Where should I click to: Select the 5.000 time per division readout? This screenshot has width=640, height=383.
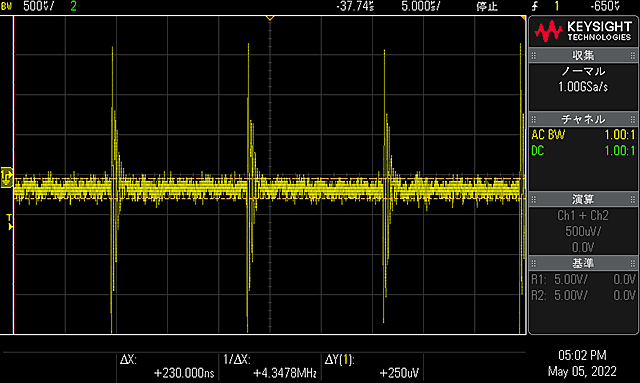pos(420,6)
